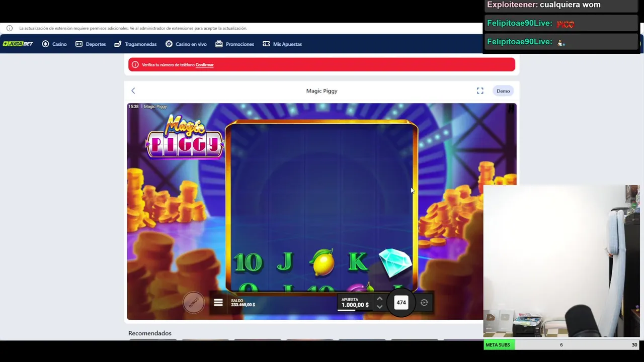Go back with the left arrow
Image resolution: width=644 pixels, height=362 pixels.
coord(133,91)
